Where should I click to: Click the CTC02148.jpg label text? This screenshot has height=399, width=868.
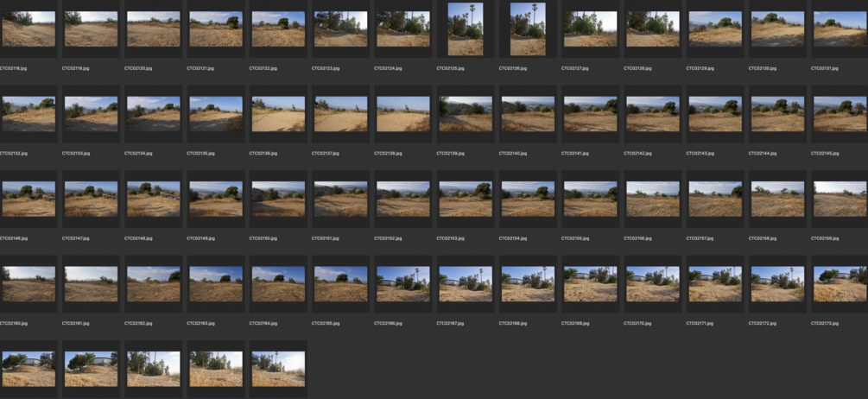point(138,238)
